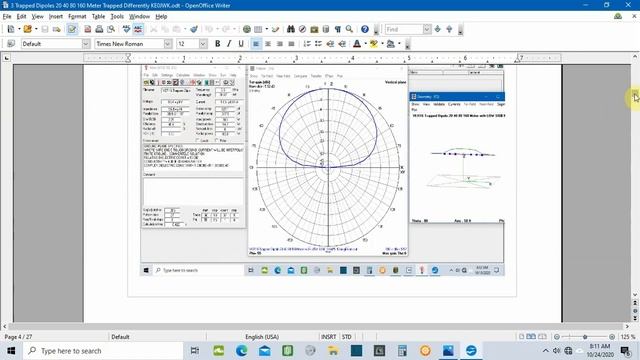Open Find & Replace (binoculars icon)
Image resolution: width=640 pixels, height=360 pixels.
[291, 29]
